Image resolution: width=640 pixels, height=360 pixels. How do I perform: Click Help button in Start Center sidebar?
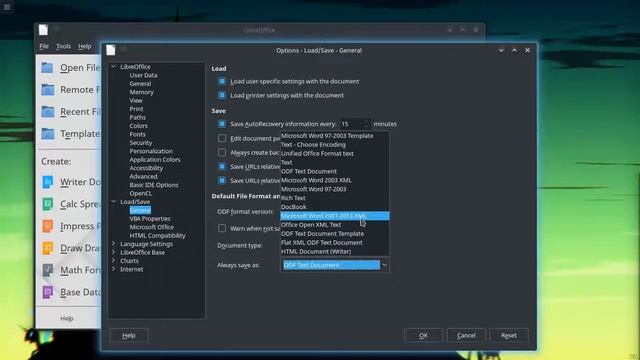pos(67,318)
